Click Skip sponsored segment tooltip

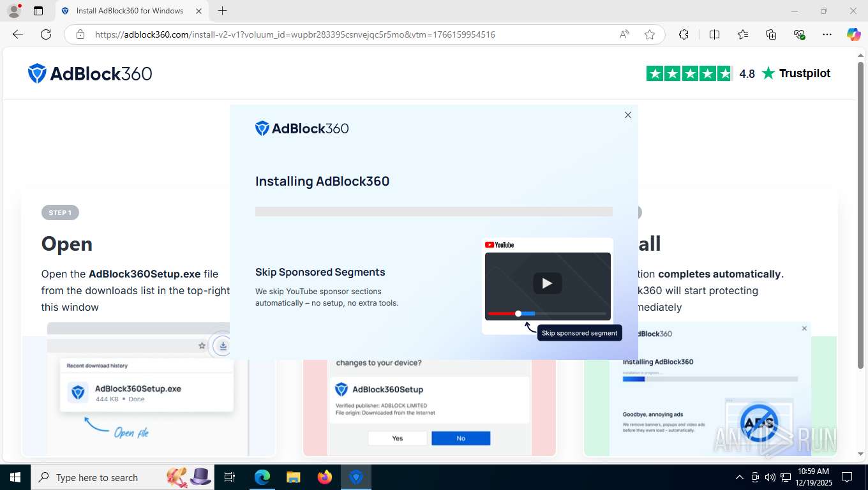pos(580,333)
